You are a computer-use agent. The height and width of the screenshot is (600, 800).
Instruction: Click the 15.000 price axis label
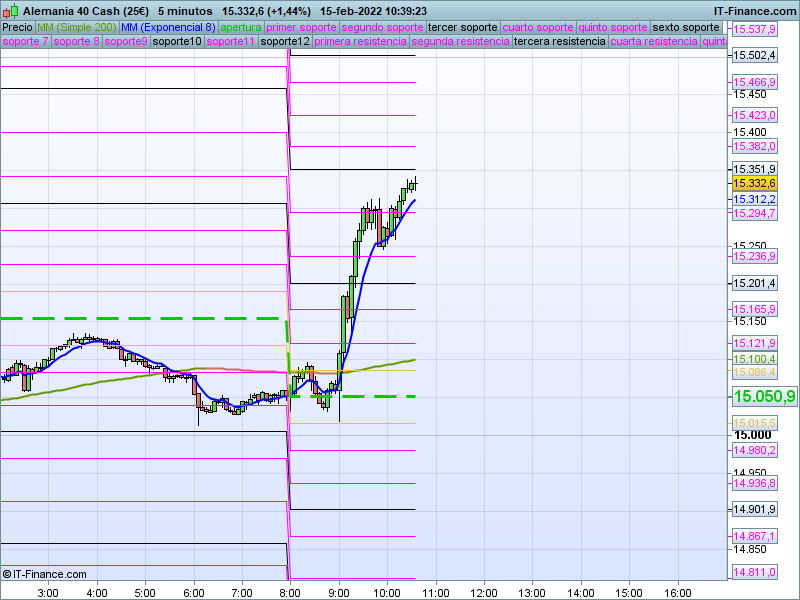click(x=753, y=435)
